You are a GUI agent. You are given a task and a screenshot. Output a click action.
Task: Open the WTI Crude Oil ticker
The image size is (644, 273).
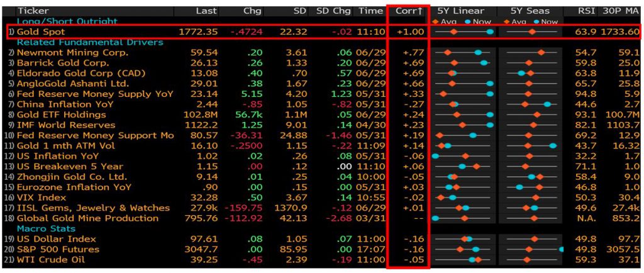(x=50, y=260)
